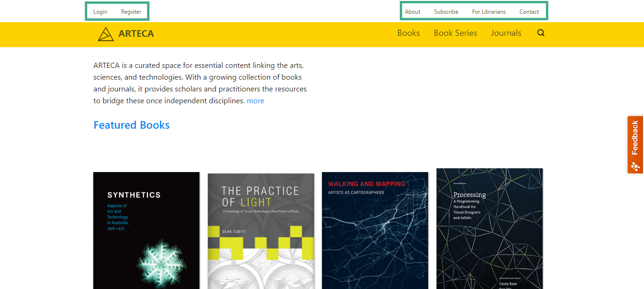
Task: Click the Featured Books heading link
Action: click(132, 125)
